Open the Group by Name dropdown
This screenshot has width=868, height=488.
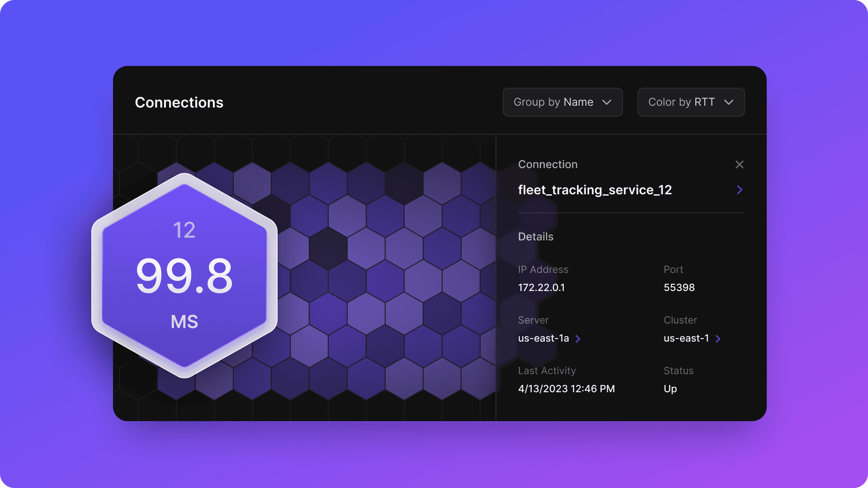(x=562, y=102)
